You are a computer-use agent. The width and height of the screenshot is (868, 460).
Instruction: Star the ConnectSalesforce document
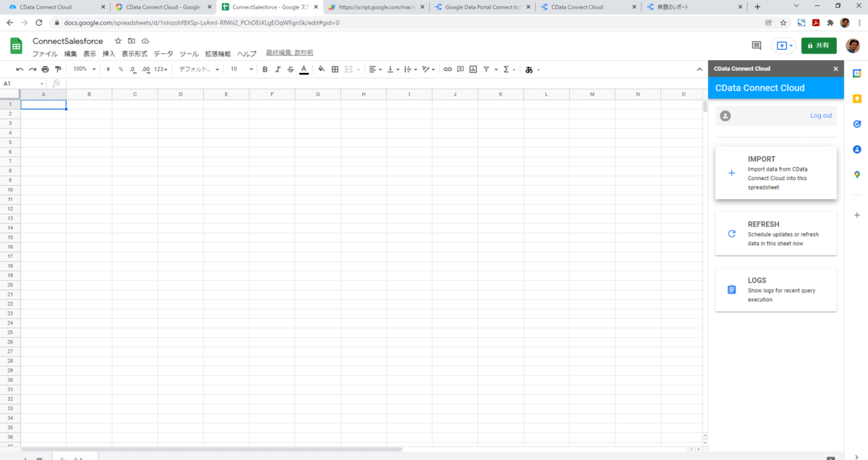click(118, 41)
